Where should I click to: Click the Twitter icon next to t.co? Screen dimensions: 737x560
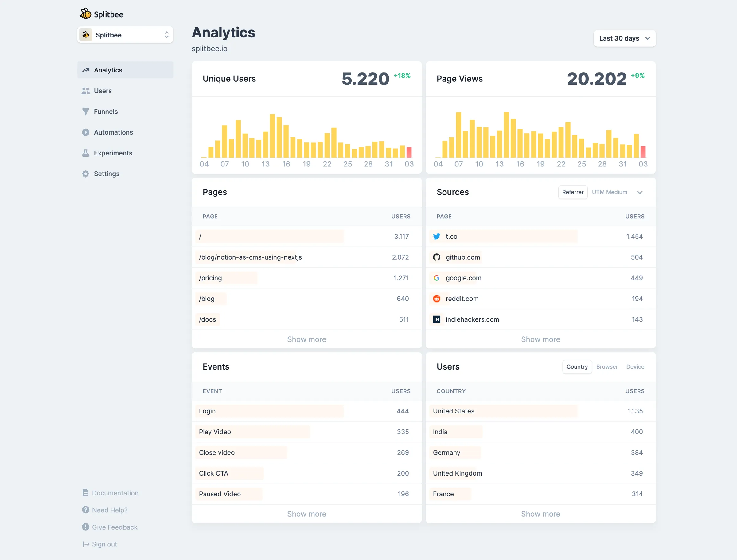coord(436,236)
